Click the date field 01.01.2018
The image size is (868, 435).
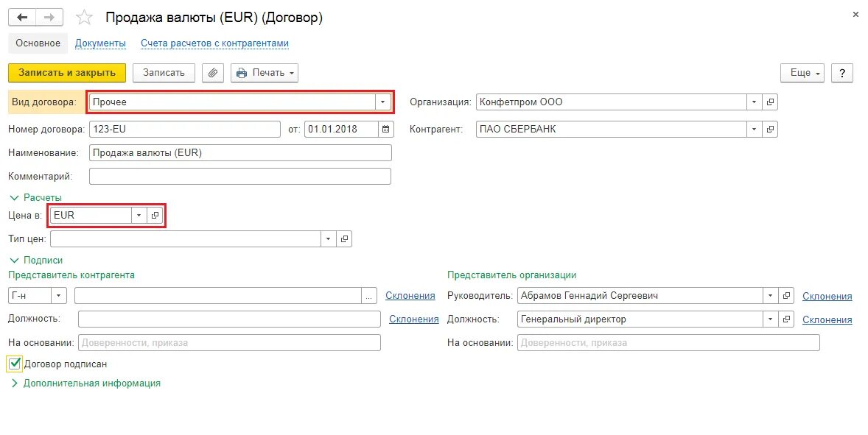click(342, 130)
